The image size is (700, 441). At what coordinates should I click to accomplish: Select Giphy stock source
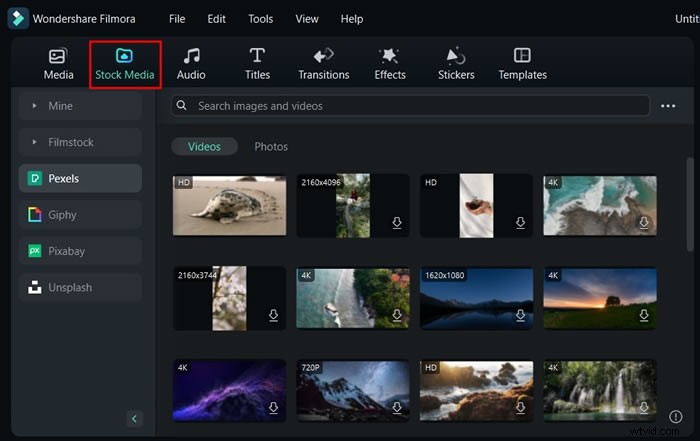coord(80,215)
